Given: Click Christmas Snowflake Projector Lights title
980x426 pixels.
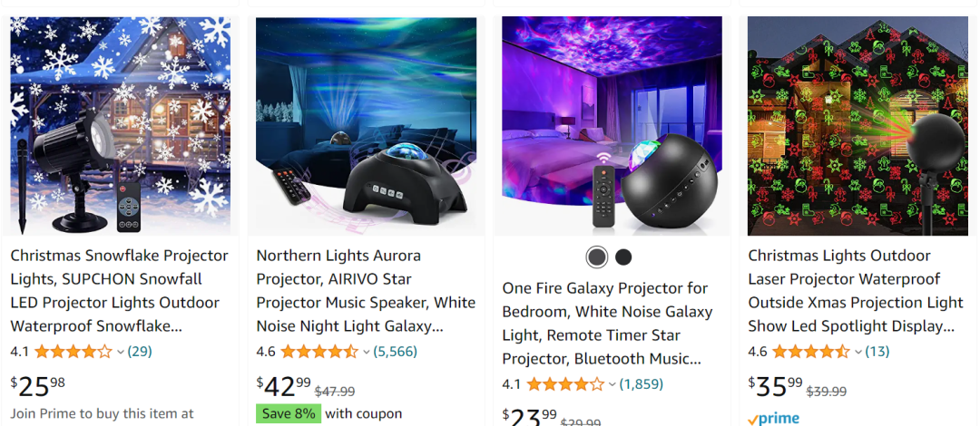Looking at the screenshot, I should point(119,290).
